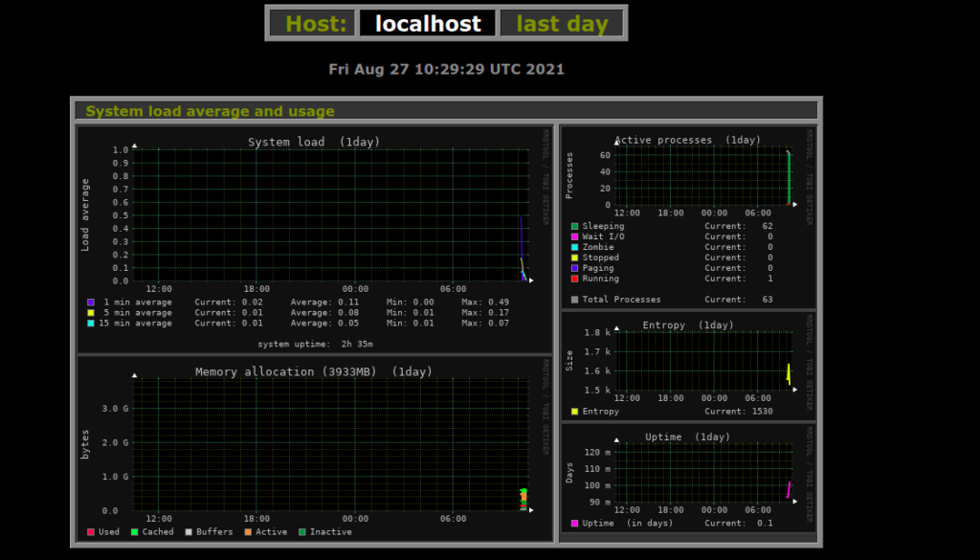Click the Total Processes legend swatch
Viewport: 980px width, 560px height.
point(574,301)
